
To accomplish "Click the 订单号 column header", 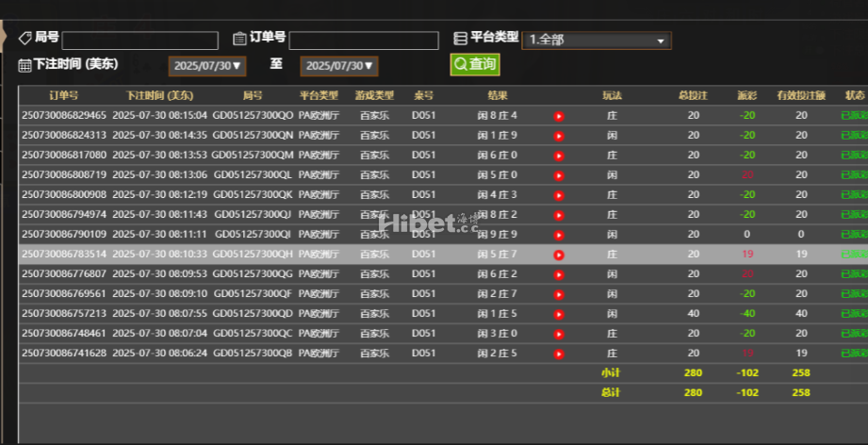I will (63, 96).
